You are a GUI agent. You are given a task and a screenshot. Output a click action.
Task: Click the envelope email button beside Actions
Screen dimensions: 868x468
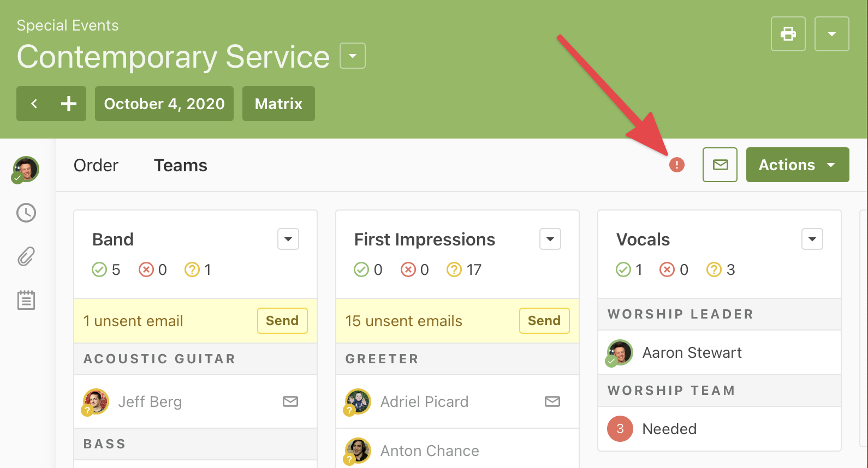(720, 165)
